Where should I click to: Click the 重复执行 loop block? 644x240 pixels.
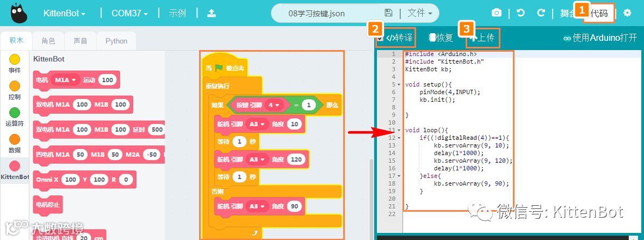[218, 87]
